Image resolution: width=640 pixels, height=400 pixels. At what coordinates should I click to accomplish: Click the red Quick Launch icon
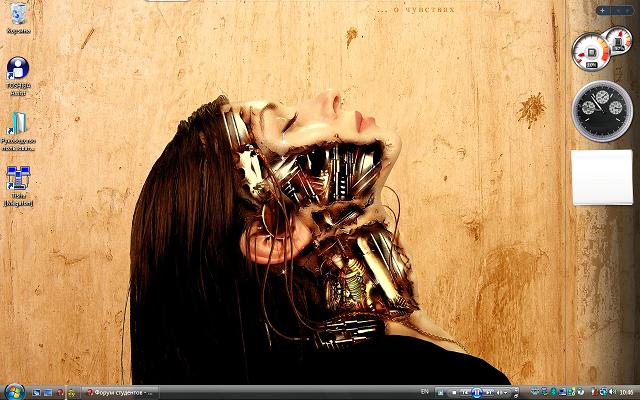(62, 392)
